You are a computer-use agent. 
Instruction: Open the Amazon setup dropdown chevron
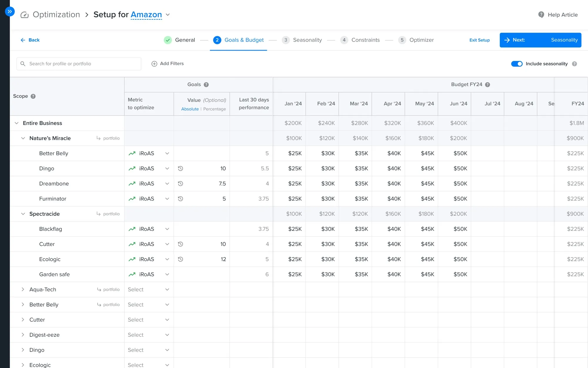pyautogui.click(x=168, y=15)
